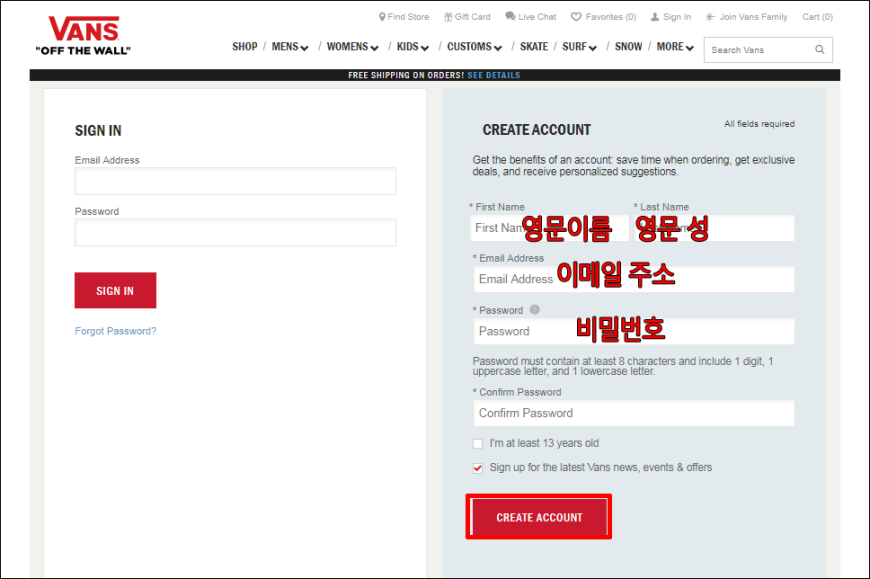Expand the SURF menu dropdown

(x=579, y=47)
